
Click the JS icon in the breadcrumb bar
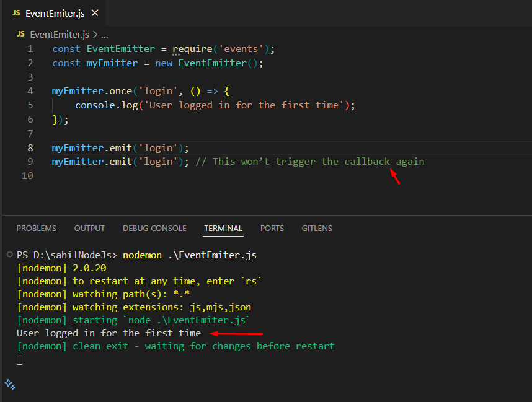(20, 34)
